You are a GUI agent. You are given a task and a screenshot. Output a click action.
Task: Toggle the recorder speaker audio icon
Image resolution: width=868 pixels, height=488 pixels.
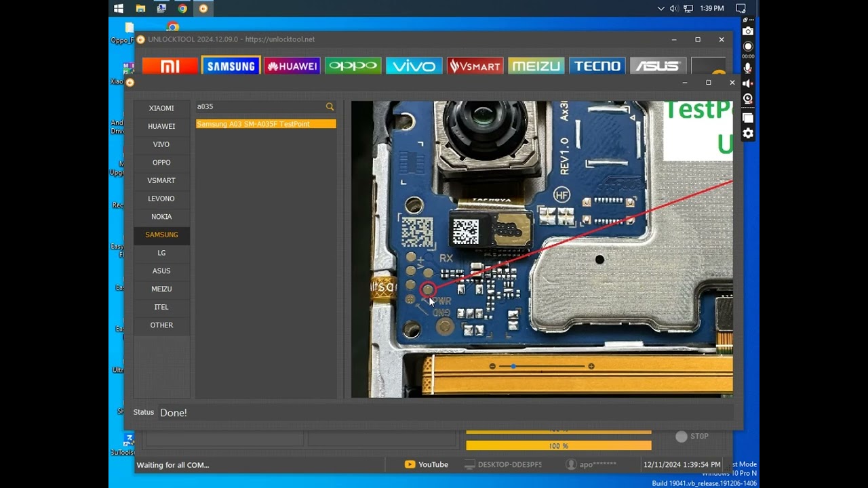748,83
